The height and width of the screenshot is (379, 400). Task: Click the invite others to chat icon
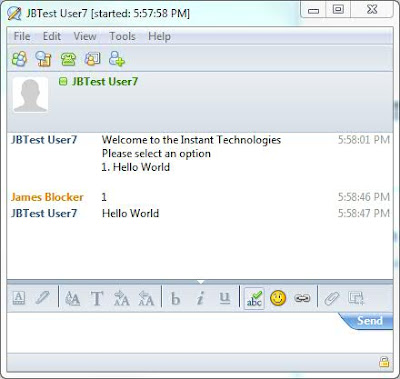(x=20, y=59)
